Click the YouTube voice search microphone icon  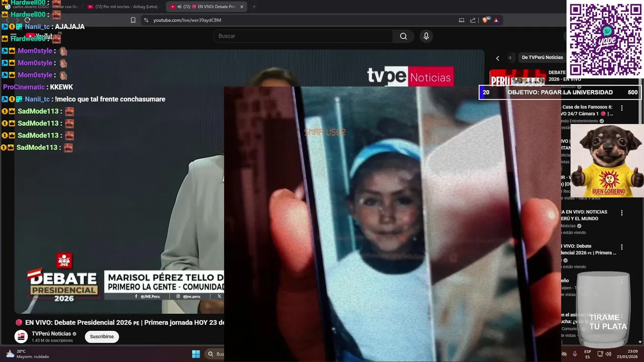click(x=426, y=36)
